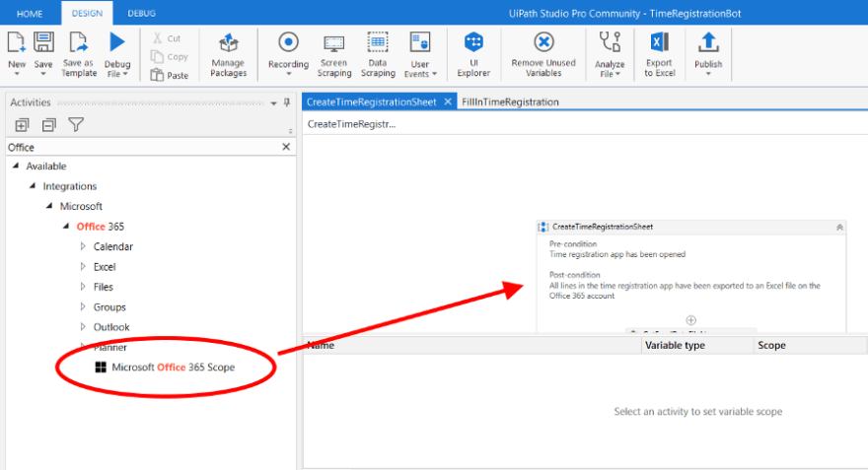Expand the Excel node
Viewport: 868px width, 470px height.
tap(83, 266)
